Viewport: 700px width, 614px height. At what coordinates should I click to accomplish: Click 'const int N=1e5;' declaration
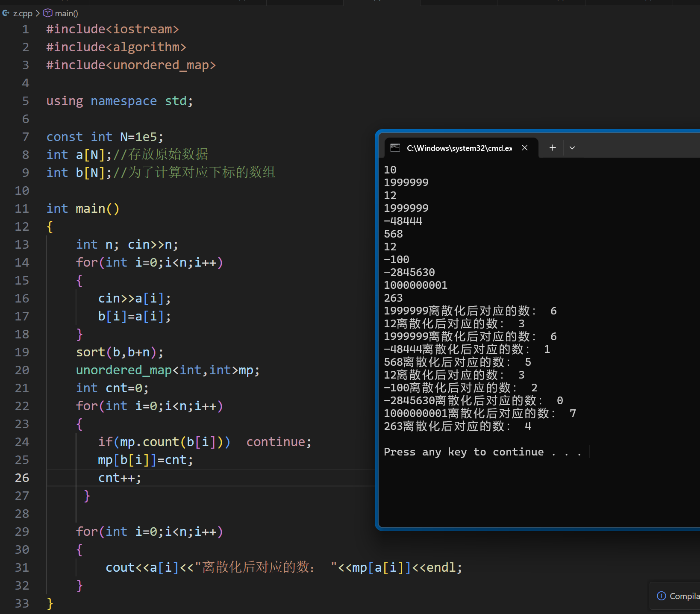coord(105,137)
